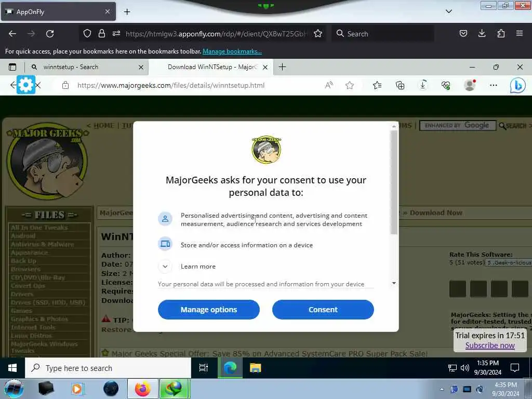Follow the Download Now breadcrumb link
Screen dimensions: 532x399
point(436,212)
